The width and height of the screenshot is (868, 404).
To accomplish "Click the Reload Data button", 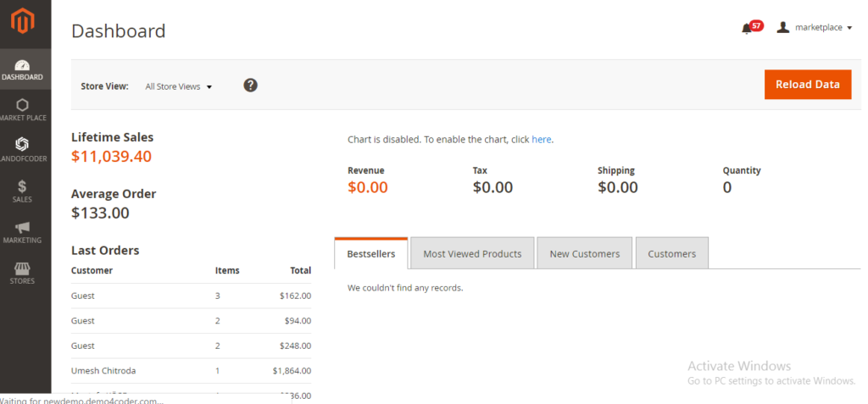I will coord(808,85).
